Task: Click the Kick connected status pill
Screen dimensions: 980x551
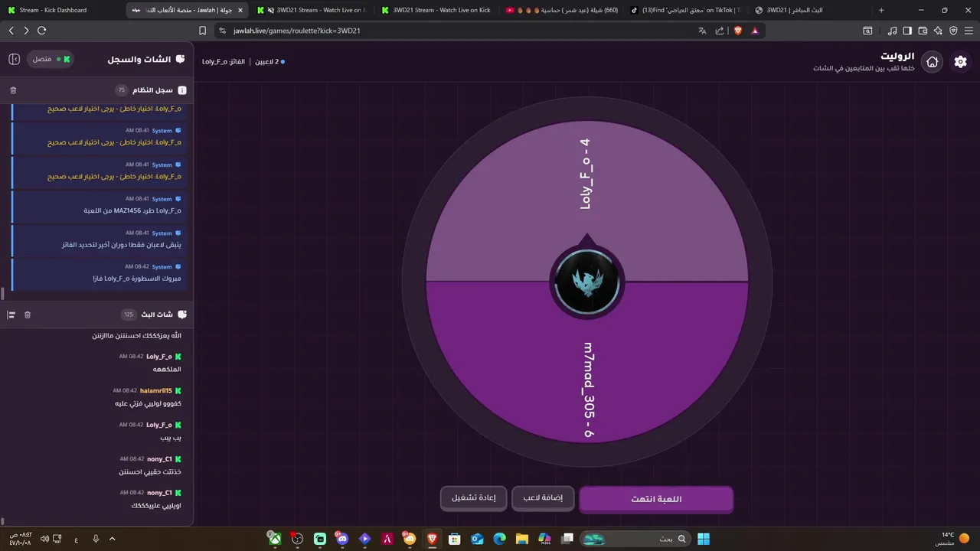Action: point(51,59)
